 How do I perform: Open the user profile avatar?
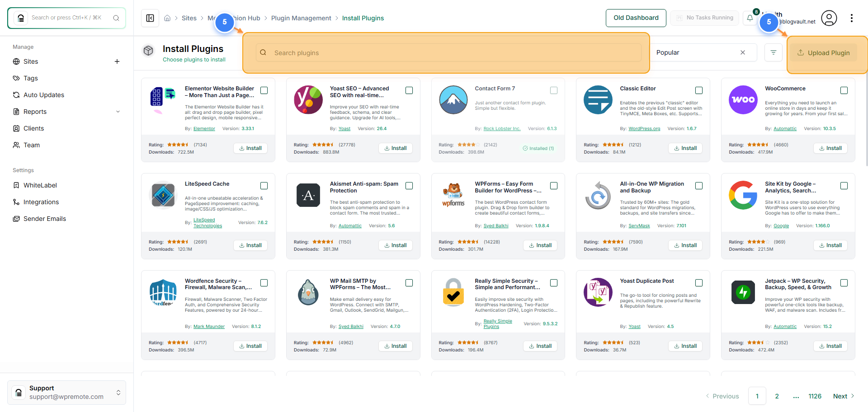829,18
